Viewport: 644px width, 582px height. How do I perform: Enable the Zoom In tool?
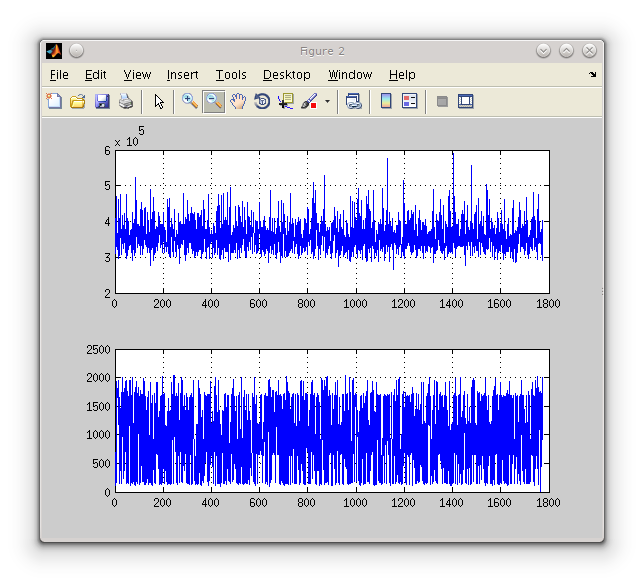[x=189, y=101]
